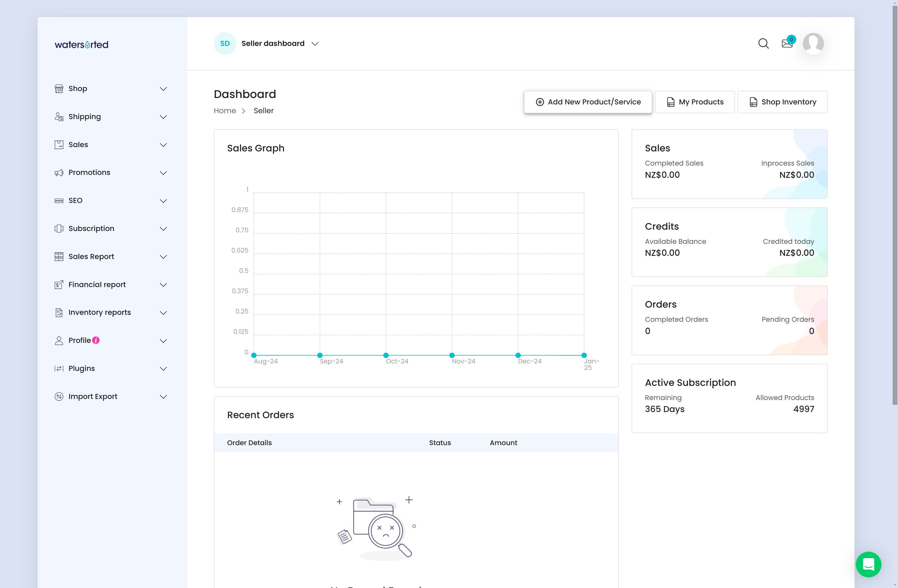Expand the Sales Report chevron
The height and width of the screenshot is (588, 898).
click(163, 257)
